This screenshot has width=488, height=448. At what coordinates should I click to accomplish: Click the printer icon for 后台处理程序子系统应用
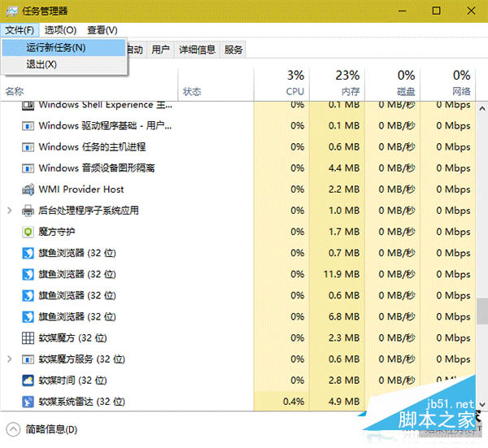[x=26, y=211]
